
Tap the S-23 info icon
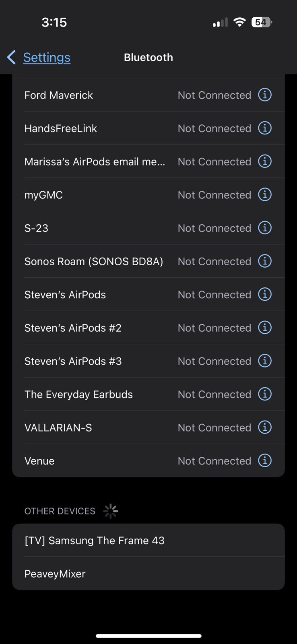[x=264, y=228]
